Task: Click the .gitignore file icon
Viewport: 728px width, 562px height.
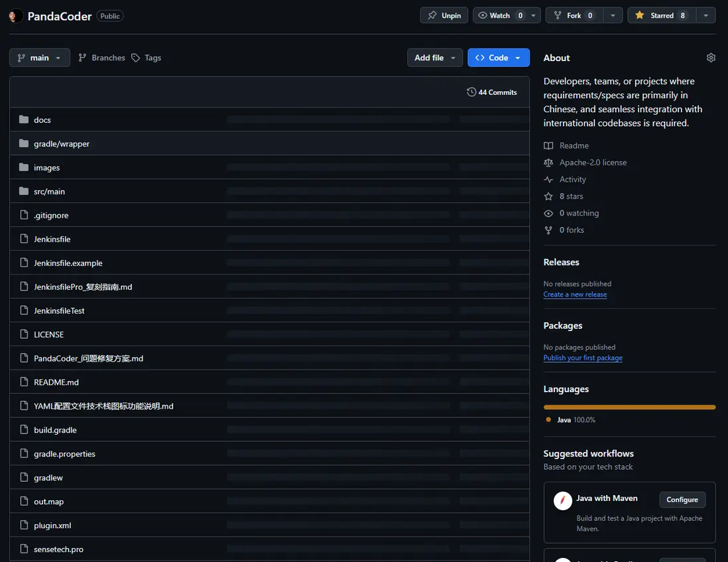Action: pos(24,214)
